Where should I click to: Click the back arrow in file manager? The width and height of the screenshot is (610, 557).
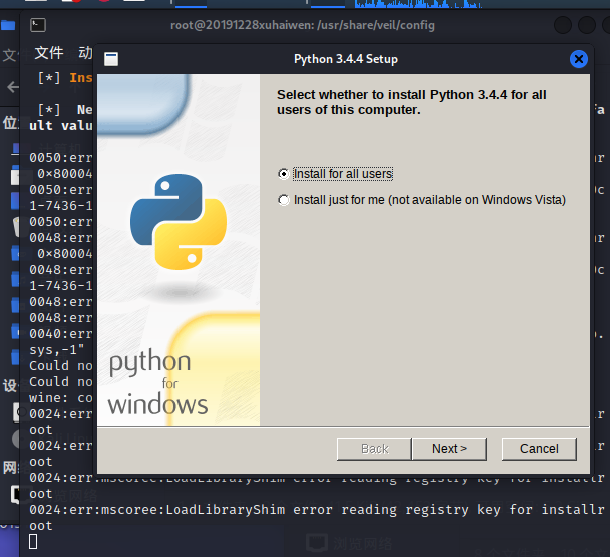13,87
